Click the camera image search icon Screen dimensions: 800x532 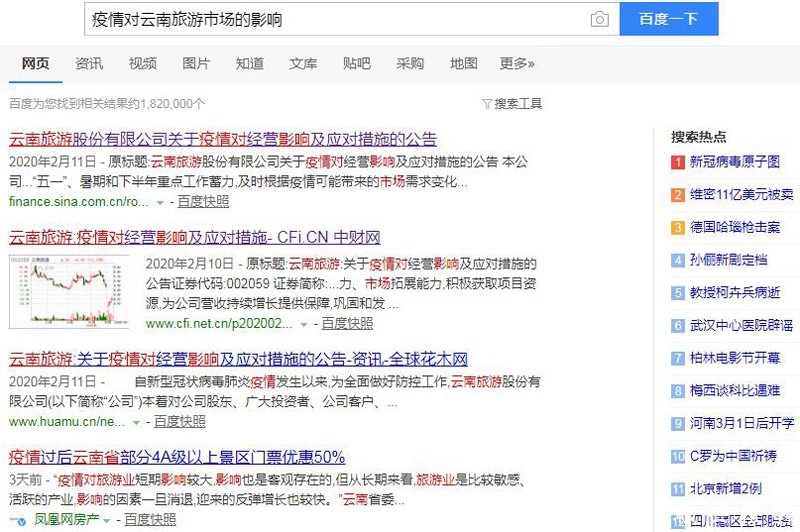tap(599, 19)
